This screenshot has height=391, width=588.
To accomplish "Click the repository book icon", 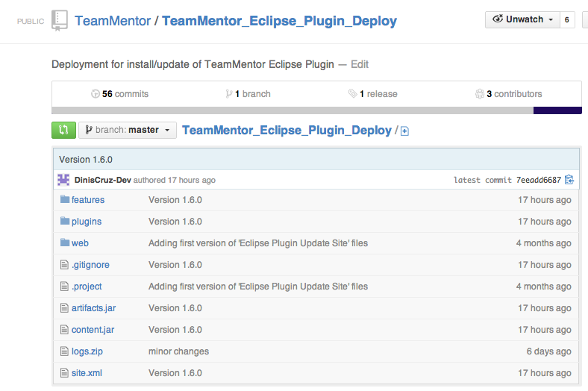I will point(60,20).
